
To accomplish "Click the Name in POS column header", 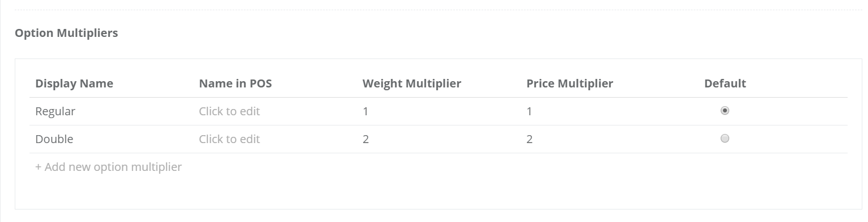I will pos(235,83).
